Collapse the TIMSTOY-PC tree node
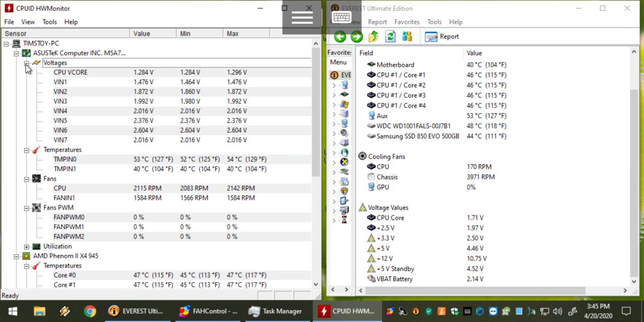 click(6, 44)
